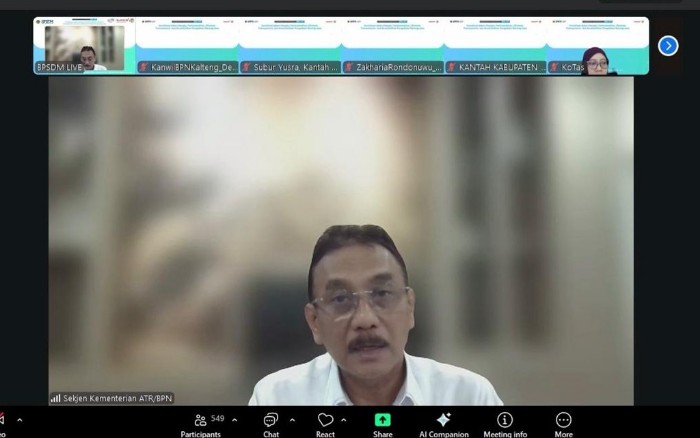Click the 549 participant count

(217, 418)
